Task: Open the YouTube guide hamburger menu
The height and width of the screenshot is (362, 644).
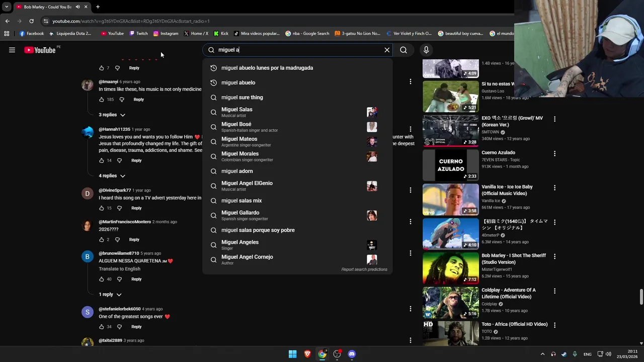Action: point(12,50)
